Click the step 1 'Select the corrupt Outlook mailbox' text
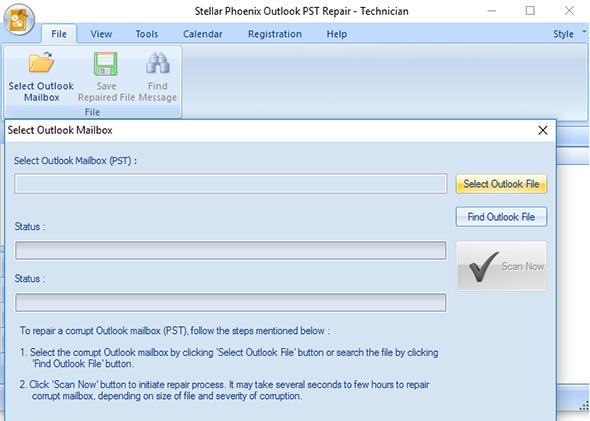This screenshot has height=421, width=590. coord(229,358)
